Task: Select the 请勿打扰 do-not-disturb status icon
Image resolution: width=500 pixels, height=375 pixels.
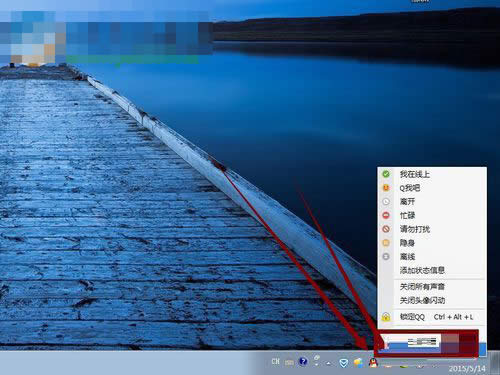Action: [x=386, y=229]
